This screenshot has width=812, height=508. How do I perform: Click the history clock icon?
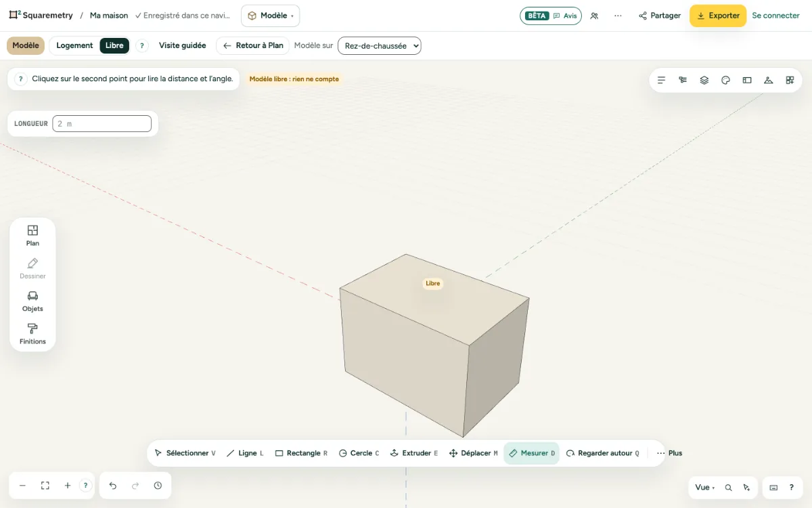click(x=158, y=486)
